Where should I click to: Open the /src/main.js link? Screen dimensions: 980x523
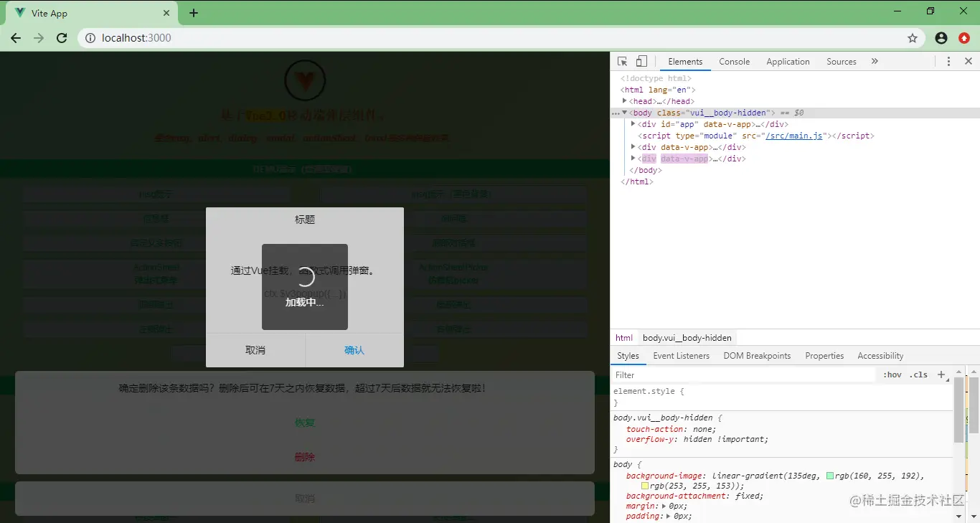(x=793, y=136)
